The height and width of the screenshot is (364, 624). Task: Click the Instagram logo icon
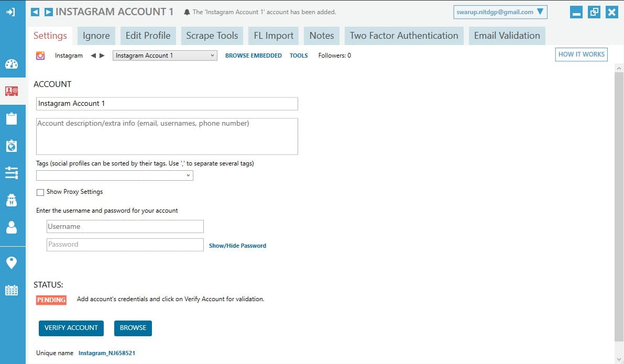40,56
